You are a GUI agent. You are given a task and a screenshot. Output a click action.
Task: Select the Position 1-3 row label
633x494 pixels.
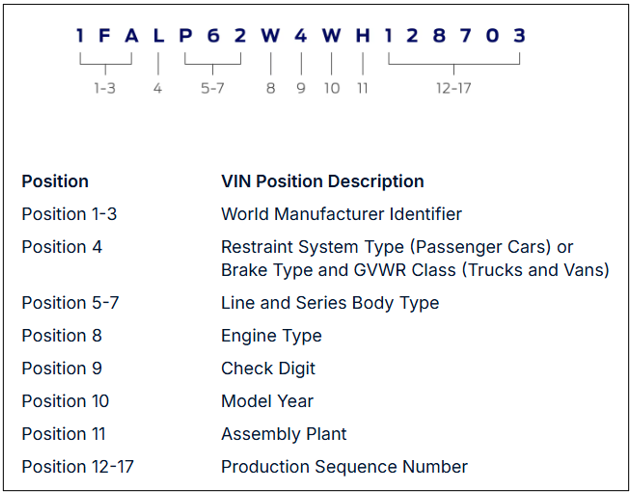(x=69, y=214)
